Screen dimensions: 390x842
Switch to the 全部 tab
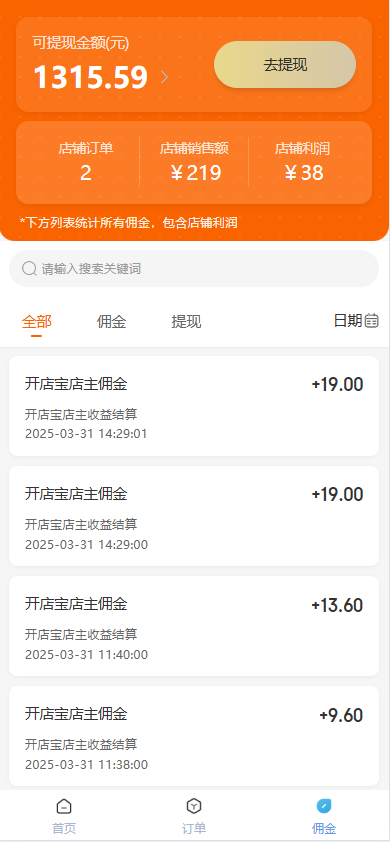(37, 322)
